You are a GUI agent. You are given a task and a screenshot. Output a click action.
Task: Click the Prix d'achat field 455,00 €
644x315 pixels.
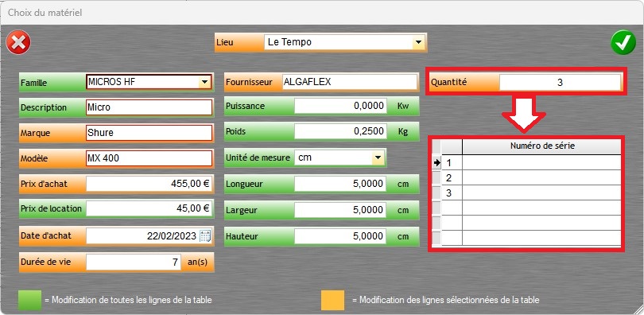tap(149, 184)
